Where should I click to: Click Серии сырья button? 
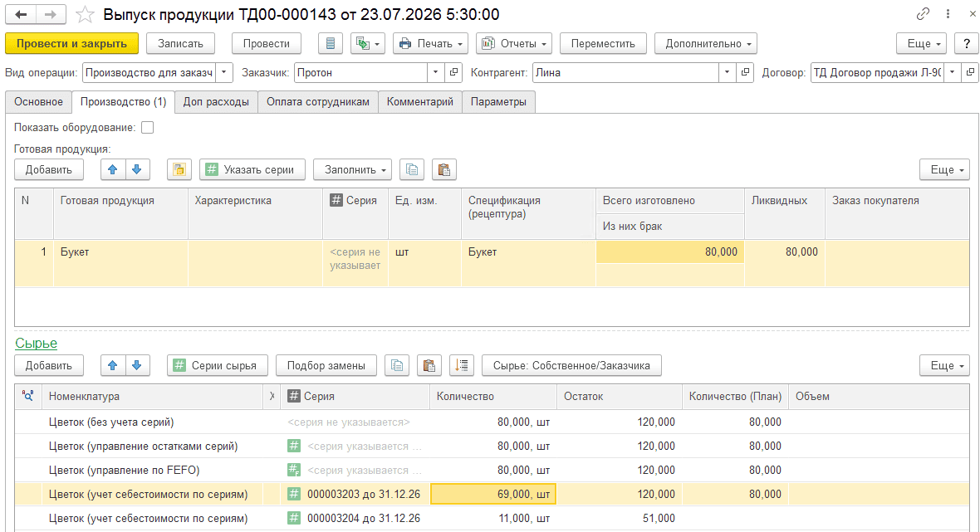[x=218, y=366]
